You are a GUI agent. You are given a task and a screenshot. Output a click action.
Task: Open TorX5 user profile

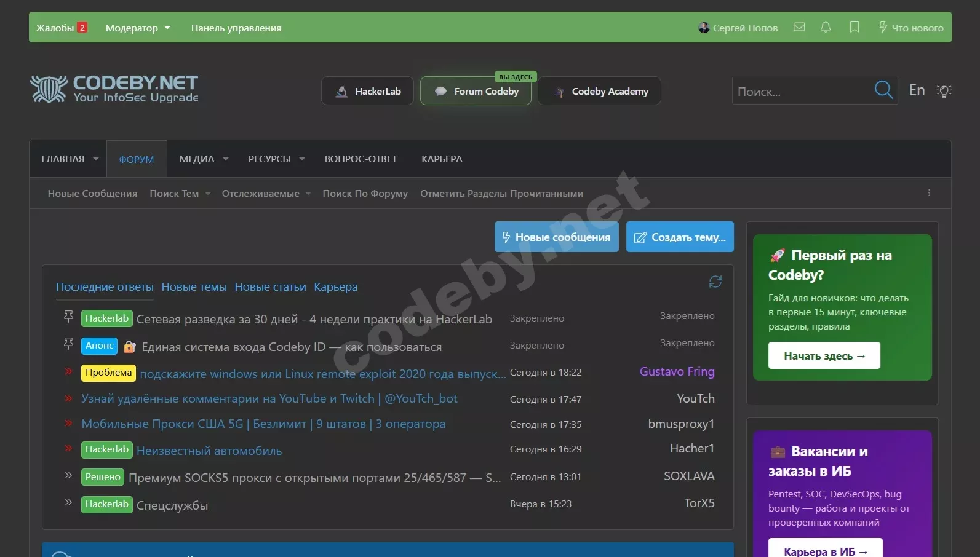click(699, 503)
